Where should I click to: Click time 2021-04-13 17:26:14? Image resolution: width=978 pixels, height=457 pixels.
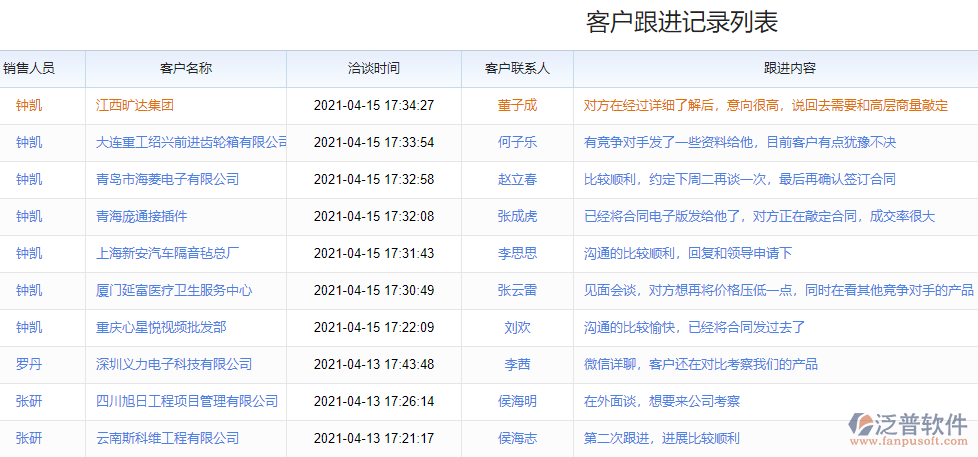tap(374, 401)
